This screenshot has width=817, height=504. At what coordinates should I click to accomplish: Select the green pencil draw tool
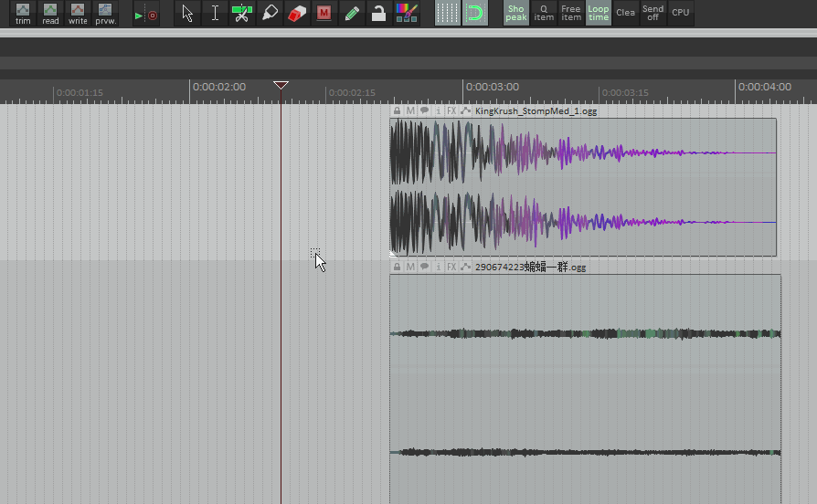[352, 13]
